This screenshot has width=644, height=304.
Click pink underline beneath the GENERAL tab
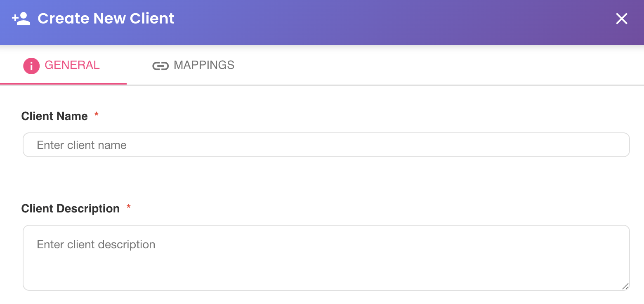click(63, 84)
